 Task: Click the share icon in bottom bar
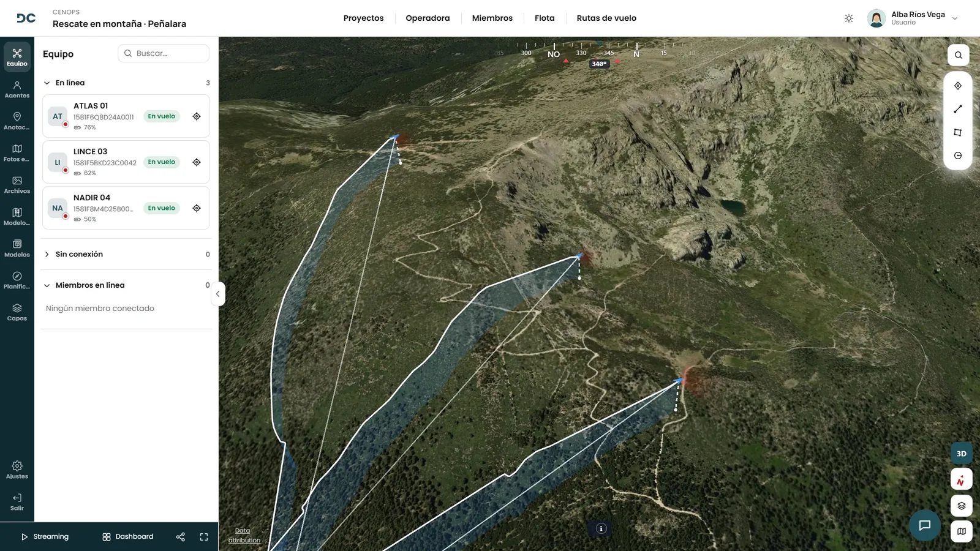[x=180, y=537]
